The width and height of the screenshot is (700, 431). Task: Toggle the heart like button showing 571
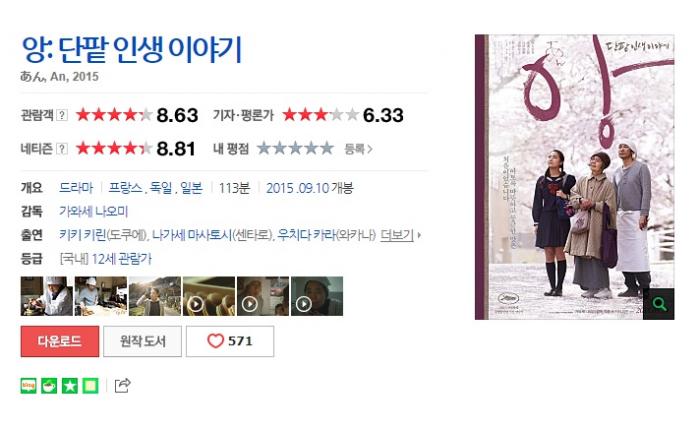230,341
